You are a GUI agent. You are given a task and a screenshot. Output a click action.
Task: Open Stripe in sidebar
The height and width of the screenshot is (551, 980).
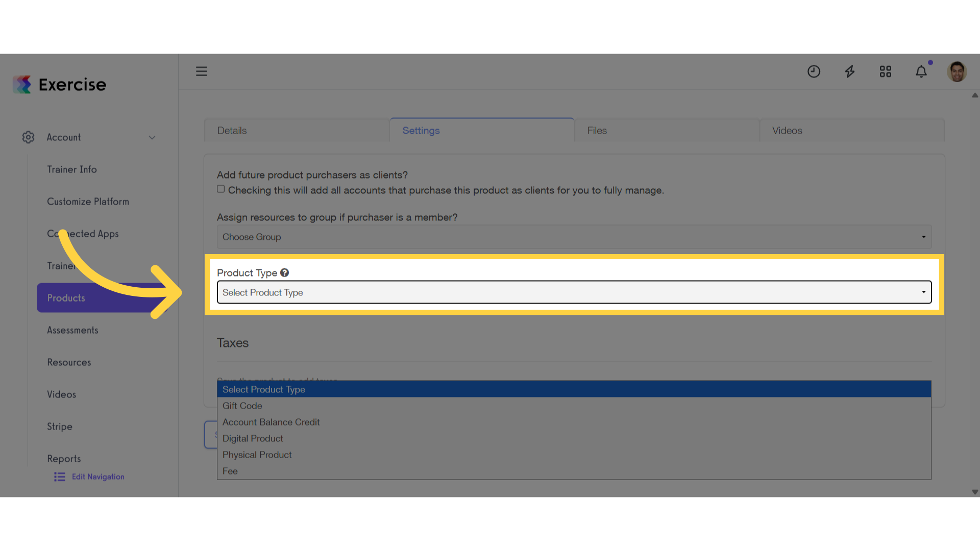[60, 427]
